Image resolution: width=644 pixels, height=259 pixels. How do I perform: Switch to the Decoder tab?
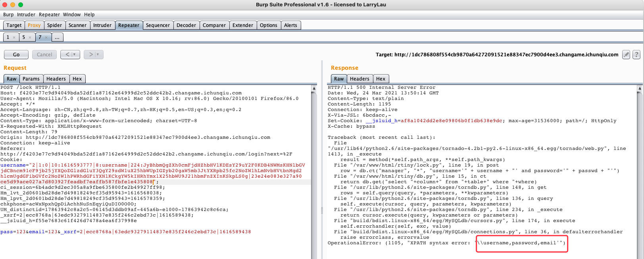coord(186,25)
